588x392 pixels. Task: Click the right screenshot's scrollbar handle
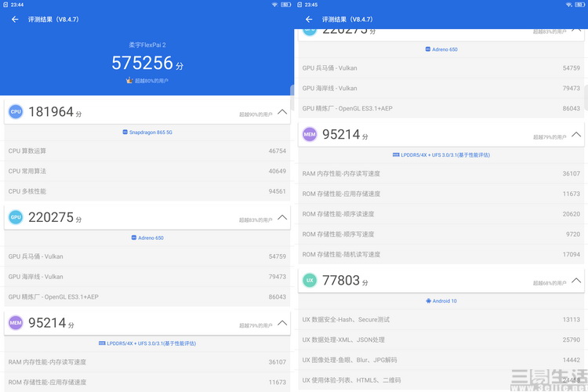pyautogui.click(x=586, y=97)
